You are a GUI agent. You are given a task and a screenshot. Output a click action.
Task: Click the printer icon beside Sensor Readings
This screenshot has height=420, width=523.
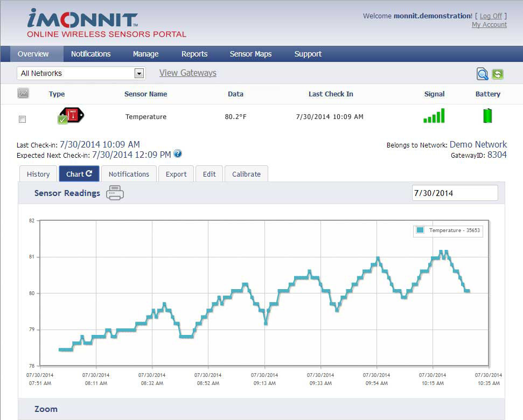[115, 193]
